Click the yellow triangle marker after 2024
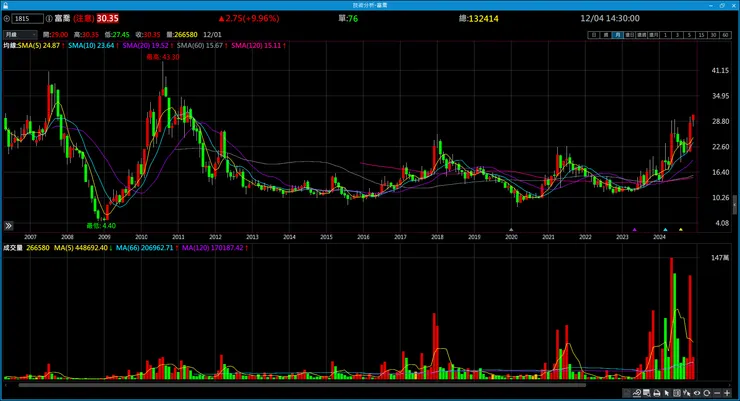The image size is (740, 401). point(681,230)
